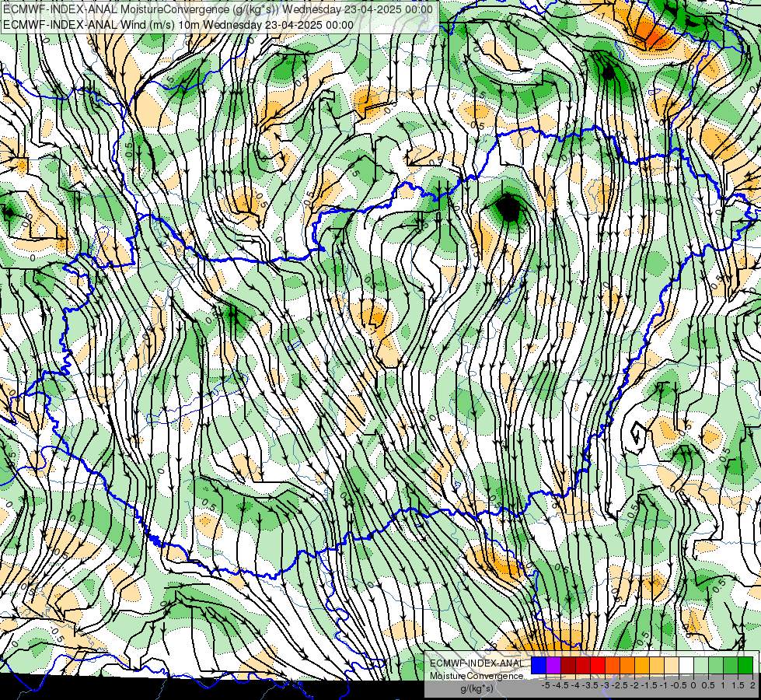Click the white legend swatch between -0.5 and 0
761x700 pixels.
tap(686, 665)
